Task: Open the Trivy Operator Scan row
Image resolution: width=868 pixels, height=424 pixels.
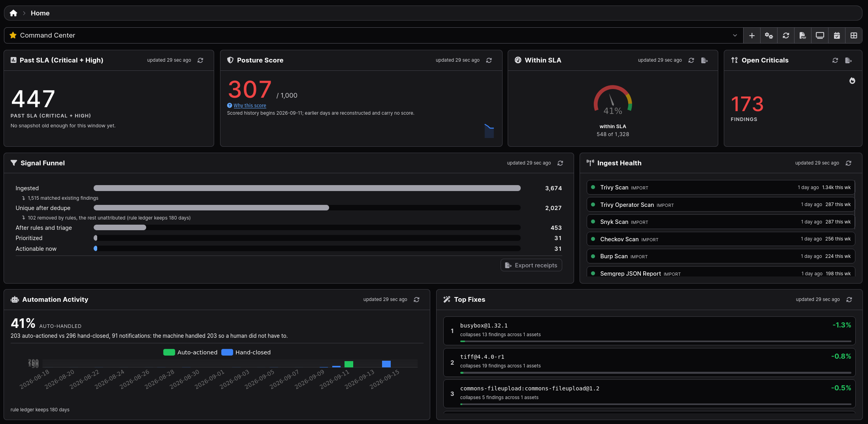Action: pyautogui.click(x=721, y=204)
